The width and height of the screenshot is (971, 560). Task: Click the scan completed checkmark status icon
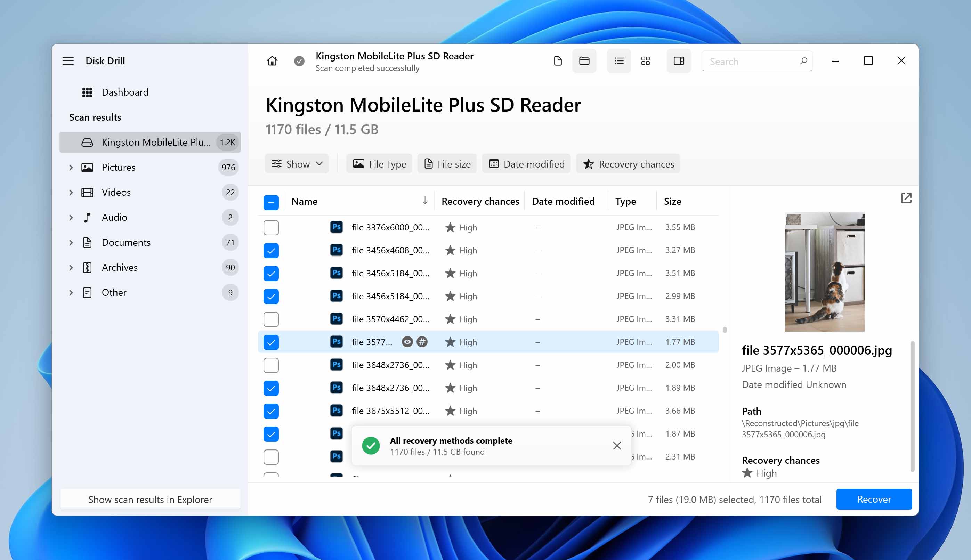(x=299, y=61)
